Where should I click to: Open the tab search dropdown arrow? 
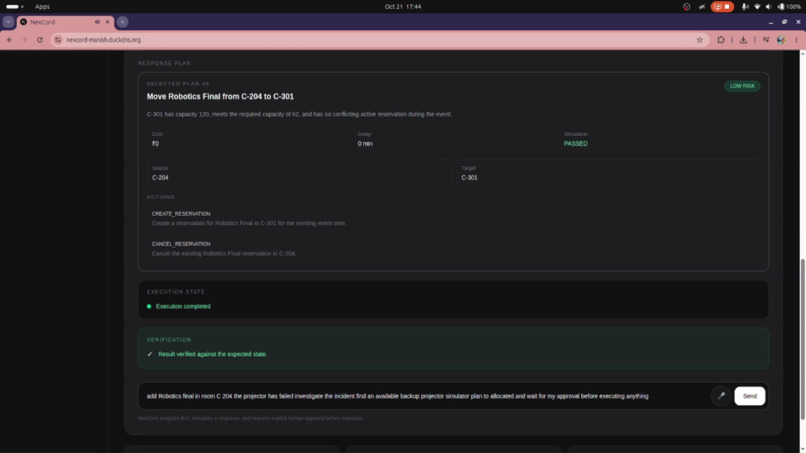click(x=8, y=22)
